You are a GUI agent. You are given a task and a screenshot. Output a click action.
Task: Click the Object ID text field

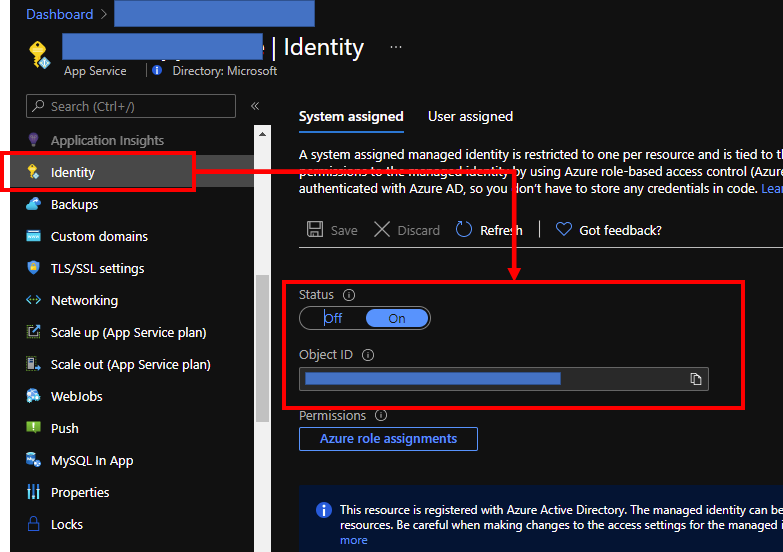click(x=503, y=379)
